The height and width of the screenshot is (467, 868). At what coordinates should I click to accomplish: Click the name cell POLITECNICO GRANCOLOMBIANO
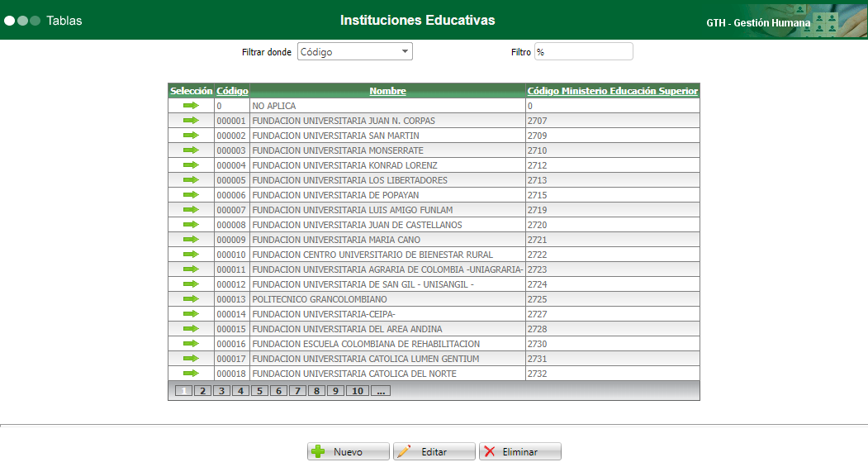click(387, 299)
